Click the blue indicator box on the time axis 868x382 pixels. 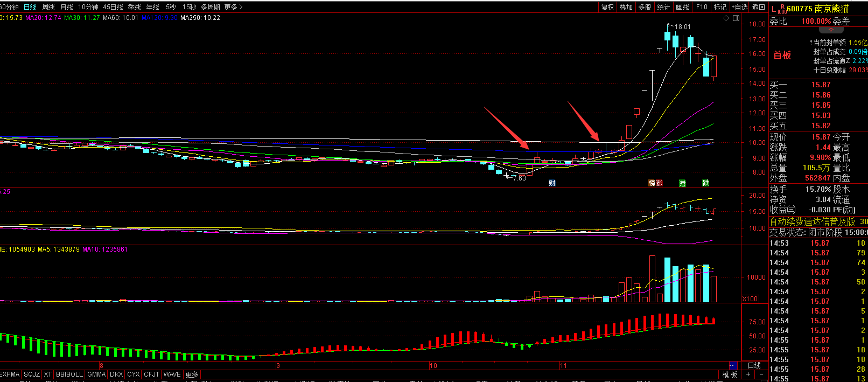732,366
